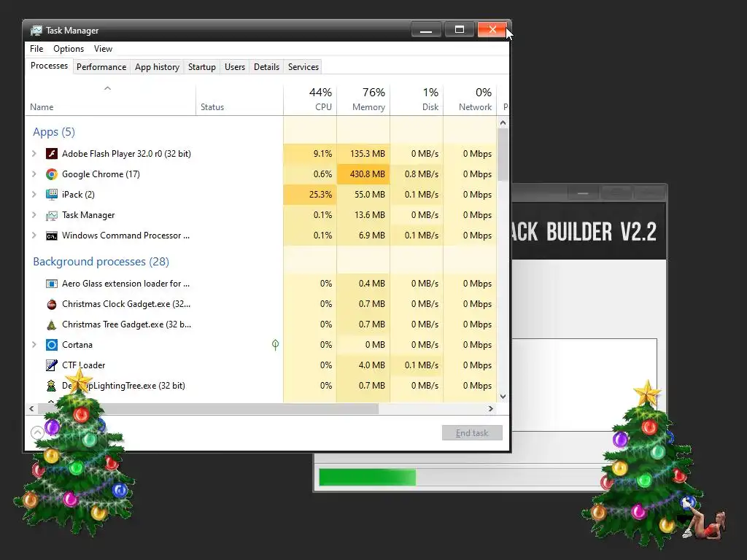Expand the Google Chrome (17) process group
The width and height of the screenshot is (747, 560).
click(x=34, y=174)
